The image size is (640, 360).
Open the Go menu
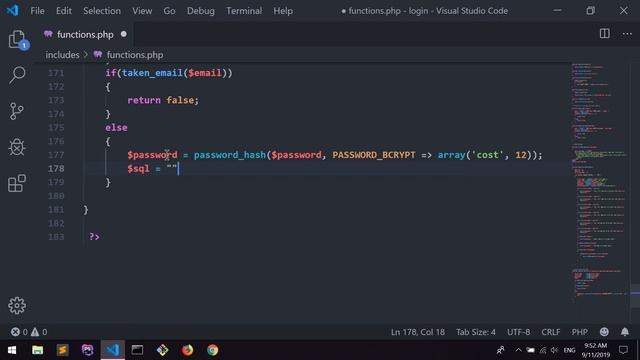[x=169, y=11]
